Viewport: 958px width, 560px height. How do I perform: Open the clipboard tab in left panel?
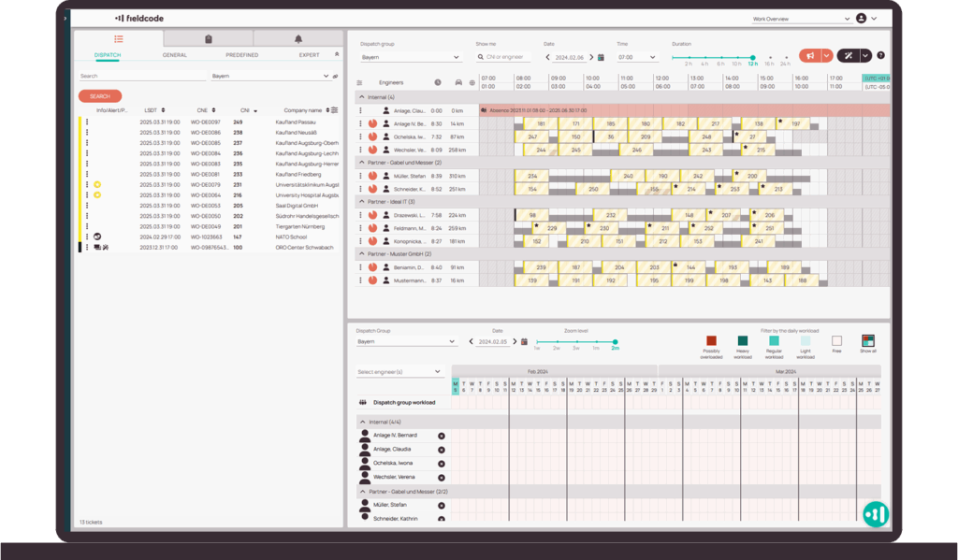tap(208, 39)
